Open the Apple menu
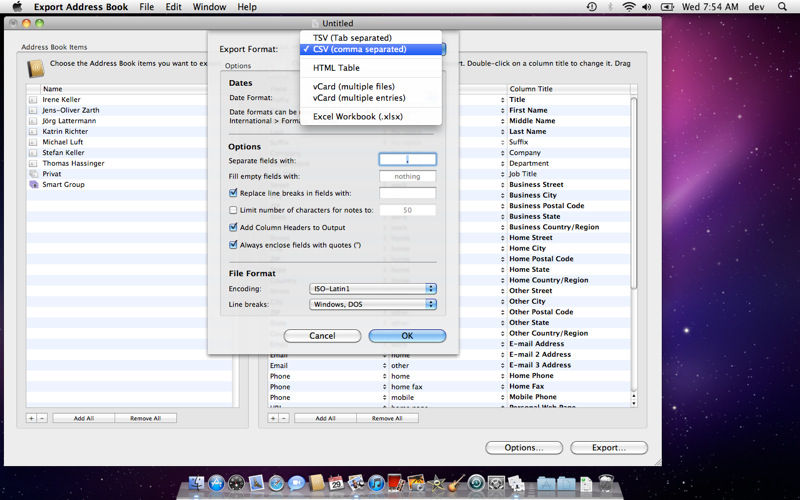Viewport: 800px width, 500px height. (17, 7)
